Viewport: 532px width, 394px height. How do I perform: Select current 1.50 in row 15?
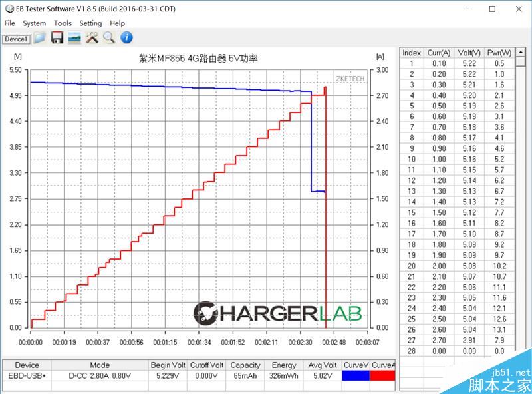pyautogui.click(x=439, y=212)
